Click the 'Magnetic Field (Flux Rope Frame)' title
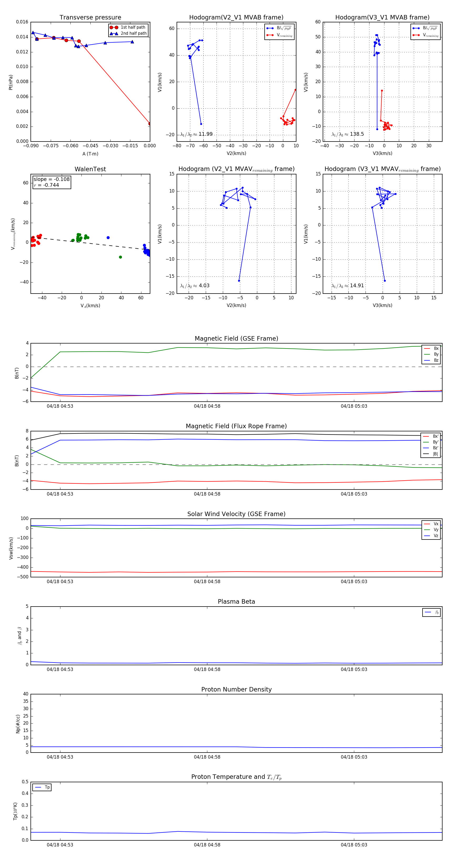 [x=236, y=426]
